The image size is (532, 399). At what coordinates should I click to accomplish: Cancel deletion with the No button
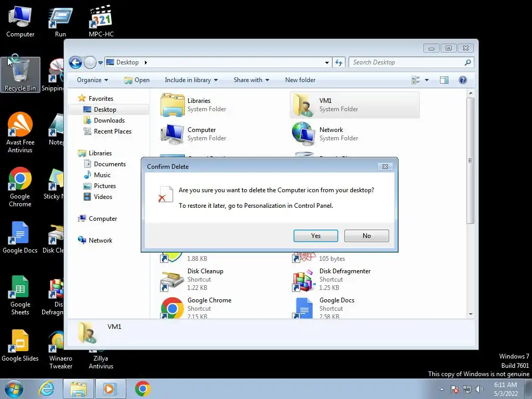point(366,236)
